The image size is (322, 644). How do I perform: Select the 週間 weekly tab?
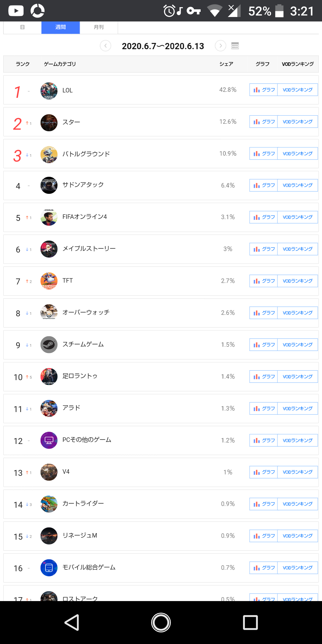coord(61,27)
